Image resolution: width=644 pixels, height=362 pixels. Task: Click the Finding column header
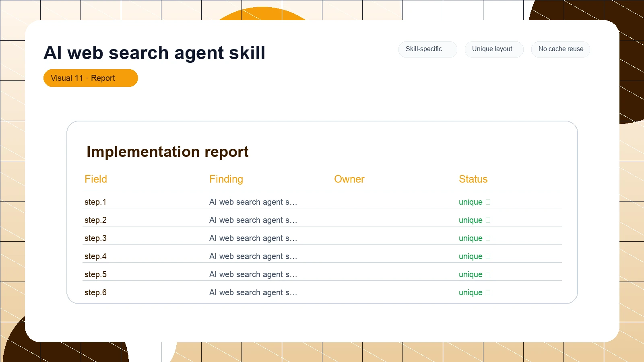[226, 179]
